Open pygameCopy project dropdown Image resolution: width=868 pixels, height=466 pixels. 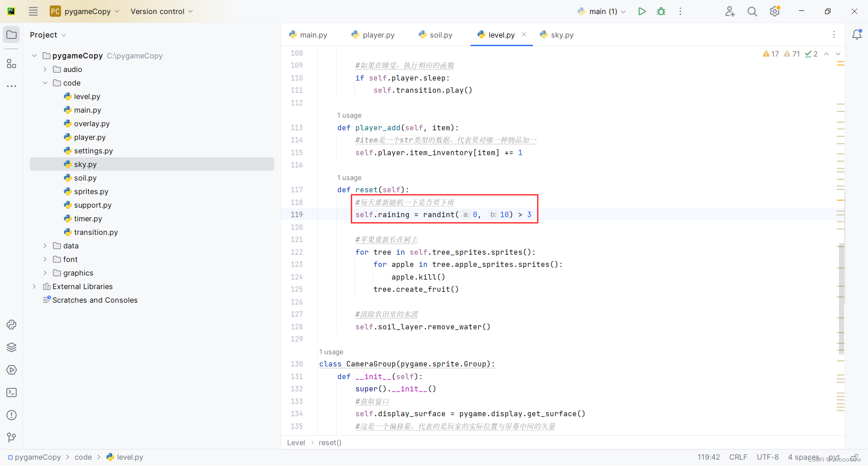click(x=85, y=11)
